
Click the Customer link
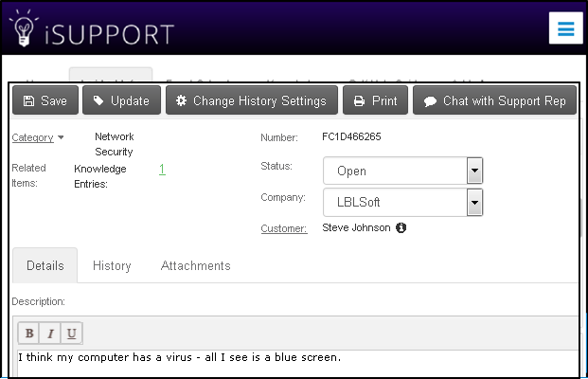284,228
